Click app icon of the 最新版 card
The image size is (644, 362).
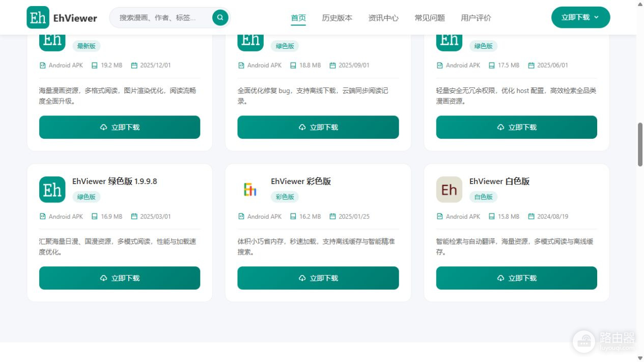click(52, 43)
